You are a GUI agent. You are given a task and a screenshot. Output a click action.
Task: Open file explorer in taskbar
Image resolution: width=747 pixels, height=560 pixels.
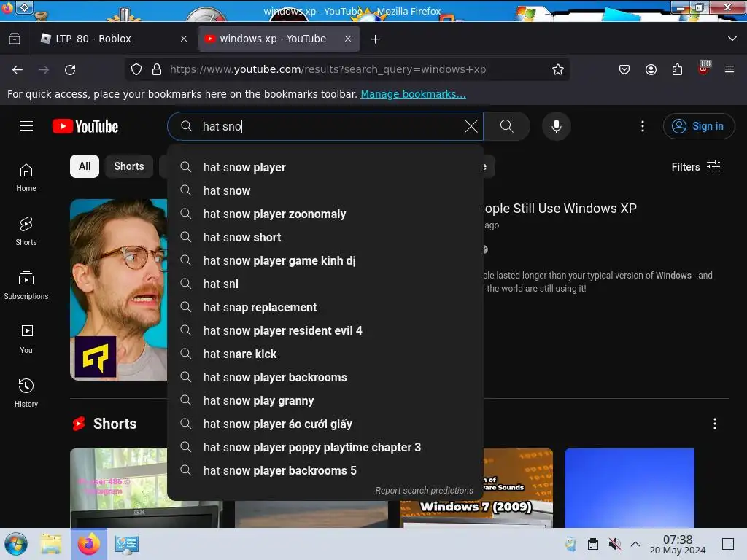pyautogui.click(x=51, y=544)
